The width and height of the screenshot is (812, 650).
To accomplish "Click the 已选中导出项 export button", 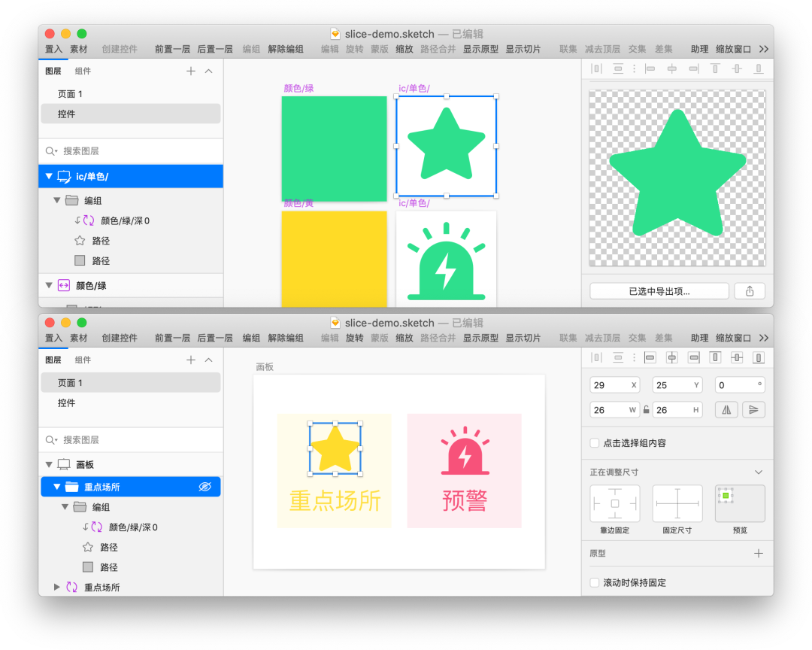I will click(659, 290).
